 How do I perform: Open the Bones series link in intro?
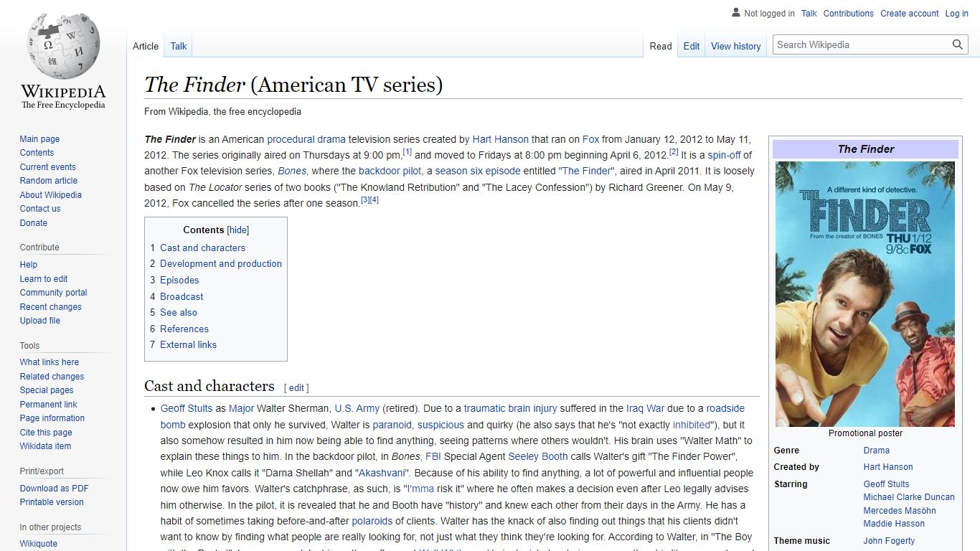click(292, 171)
